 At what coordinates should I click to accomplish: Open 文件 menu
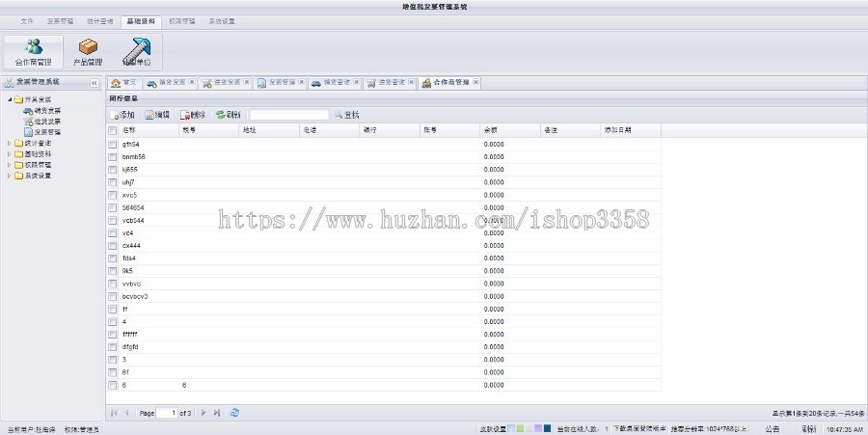point(27,21)
